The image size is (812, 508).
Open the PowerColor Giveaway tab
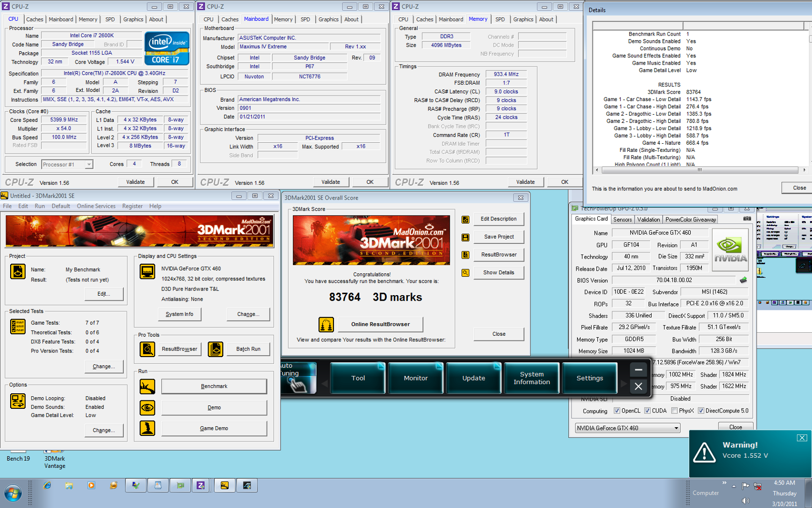(691, 219)
